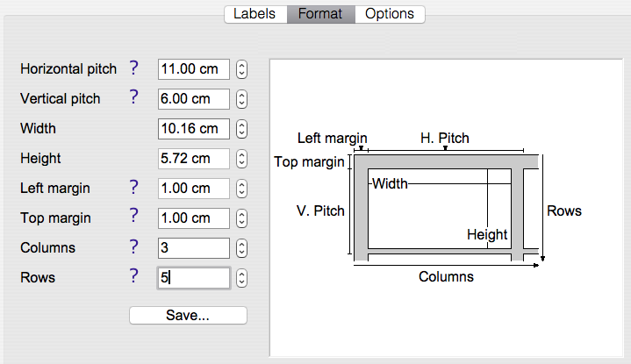631x364 pixels.
Task: Click the Width stepper control
Action: click(x=242, y=129)
